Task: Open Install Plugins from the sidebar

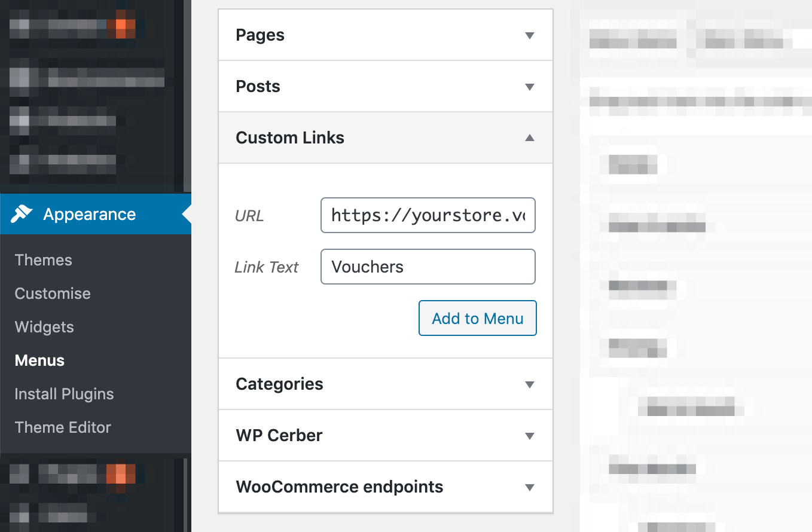Action: 64,394
